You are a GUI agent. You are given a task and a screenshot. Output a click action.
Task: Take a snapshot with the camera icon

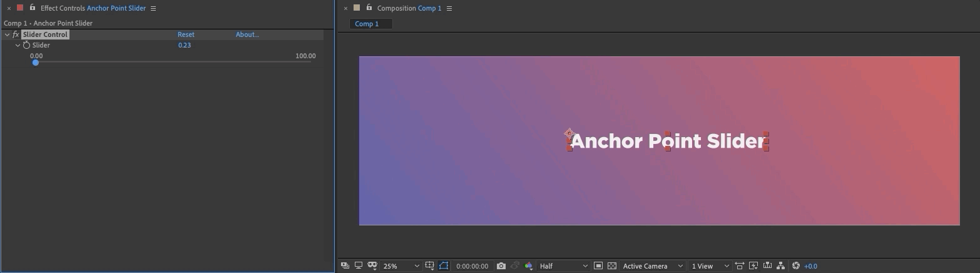point(501,265)
